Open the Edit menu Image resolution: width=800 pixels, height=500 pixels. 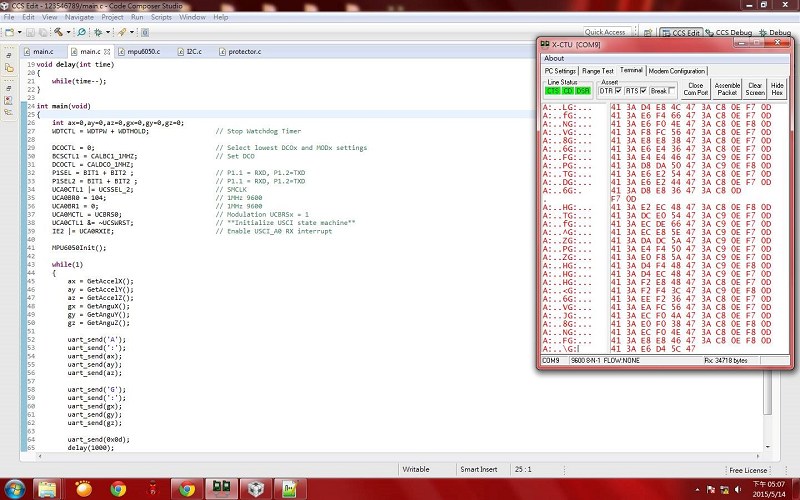(28, 17)
